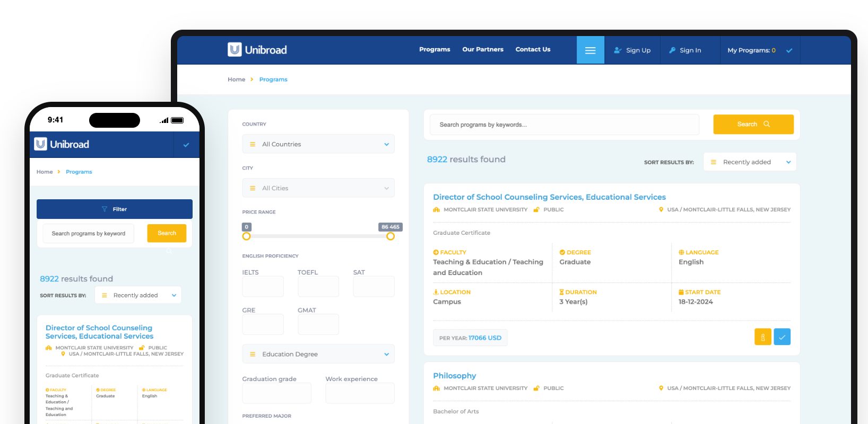This screenshot has height=424, width=868.
Task: Tap the Filter button on the phone
Action: (x=115, y=209)
